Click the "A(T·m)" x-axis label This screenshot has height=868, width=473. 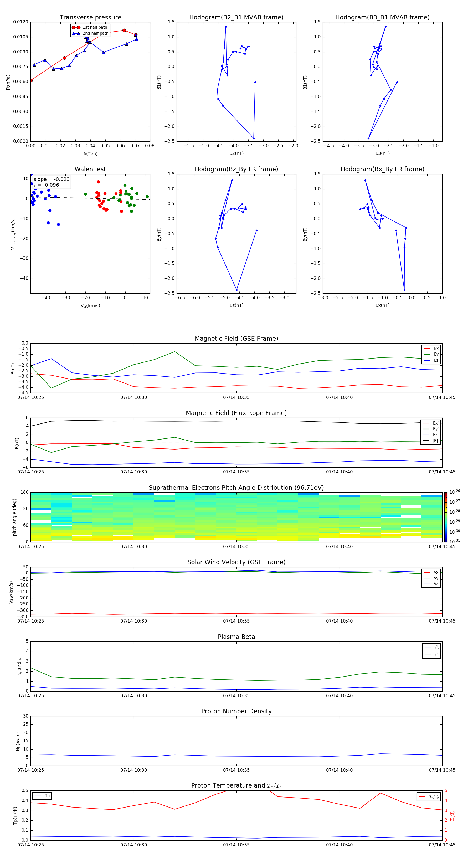click(90, 154)
